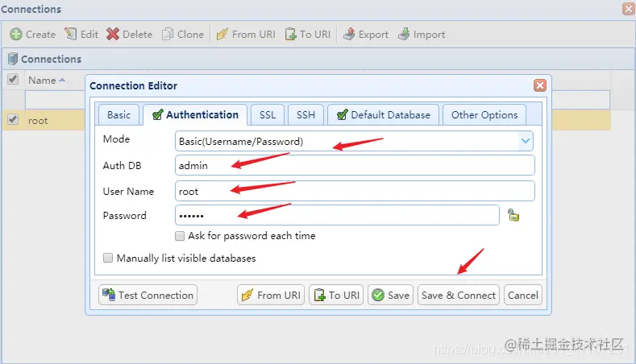Switch to the SSL tab
The height and width of the screenshot is (364, 636).
coord(268,115)
